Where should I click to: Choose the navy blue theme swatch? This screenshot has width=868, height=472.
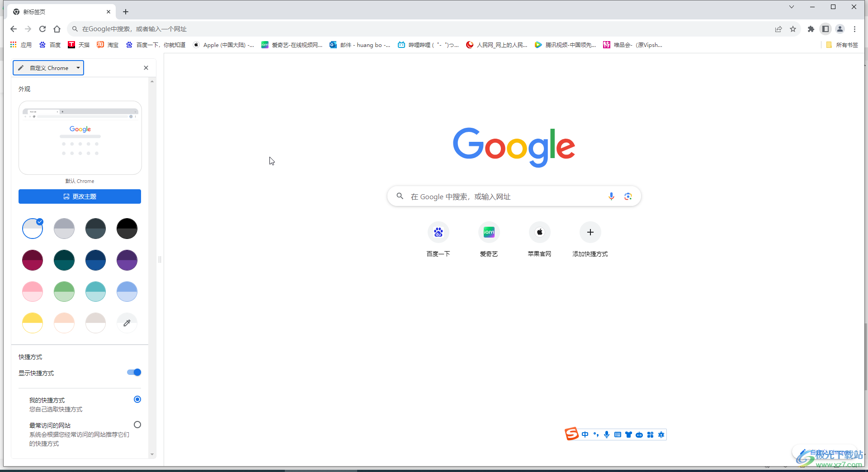tap(95, 260)
